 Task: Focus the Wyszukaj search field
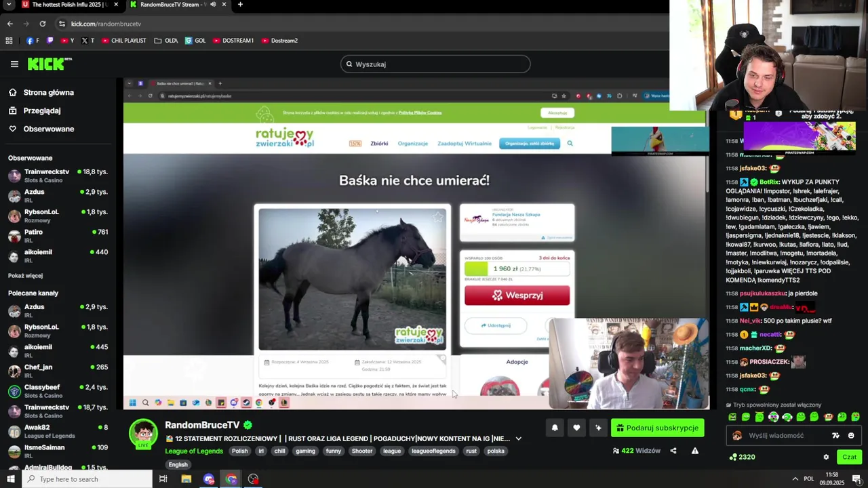pyautogui.click(x=435, y=64)
